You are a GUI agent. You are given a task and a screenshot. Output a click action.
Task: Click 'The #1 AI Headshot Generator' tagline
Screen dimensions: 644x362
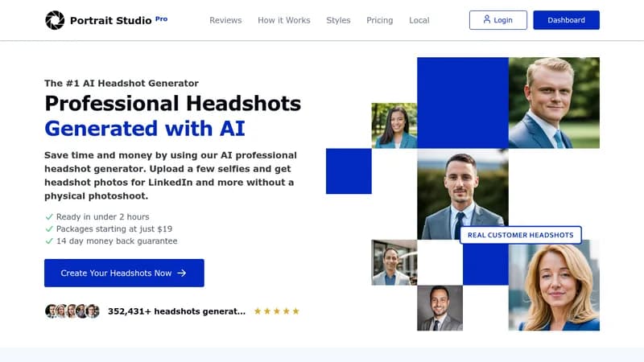click(x=122, y=84)
